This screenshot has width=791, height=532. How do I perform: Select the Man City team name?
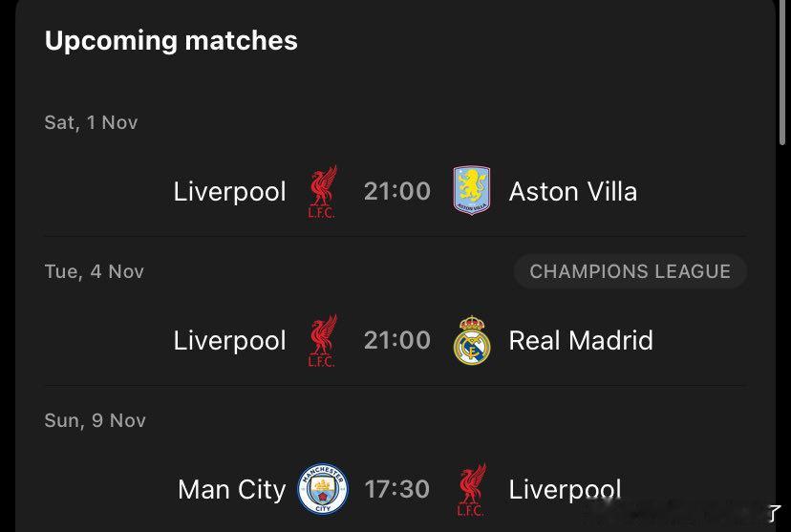231,490
